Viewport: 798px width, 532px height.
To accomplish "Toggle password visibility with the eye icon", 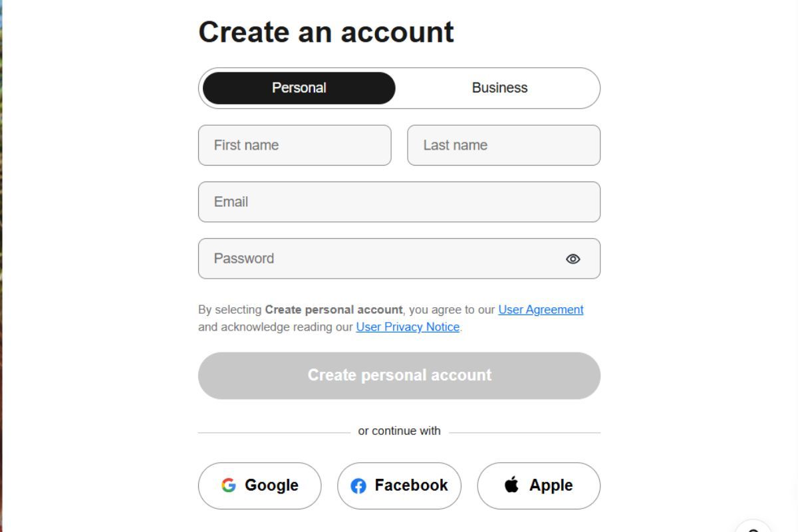I will click(573, 259).
